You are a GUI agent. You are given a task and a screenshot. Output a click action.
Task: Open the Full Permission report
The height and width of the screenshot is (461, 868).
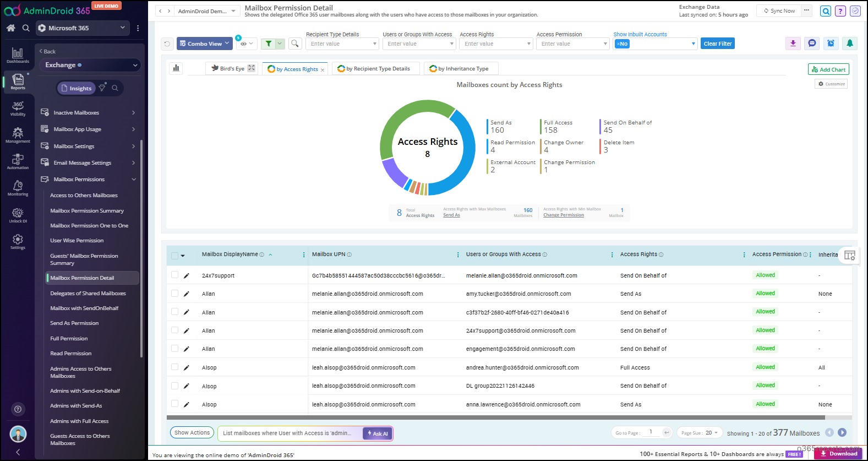pos(69,339)
